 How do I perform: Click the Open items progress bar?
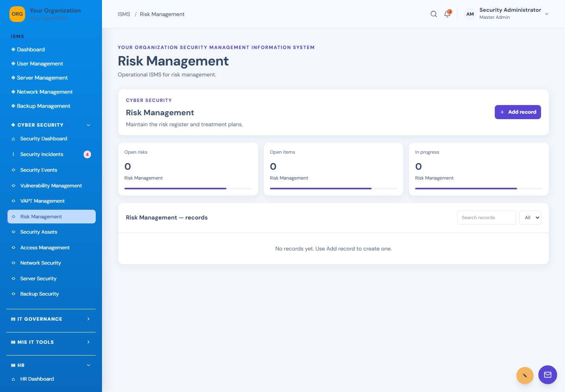point(334,189)
